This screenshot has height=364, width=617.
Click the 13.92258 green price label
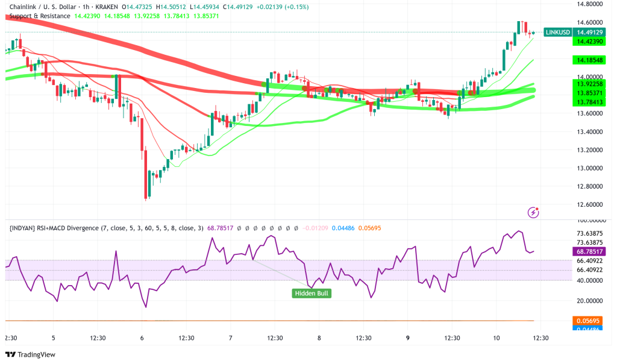[589, 84]
